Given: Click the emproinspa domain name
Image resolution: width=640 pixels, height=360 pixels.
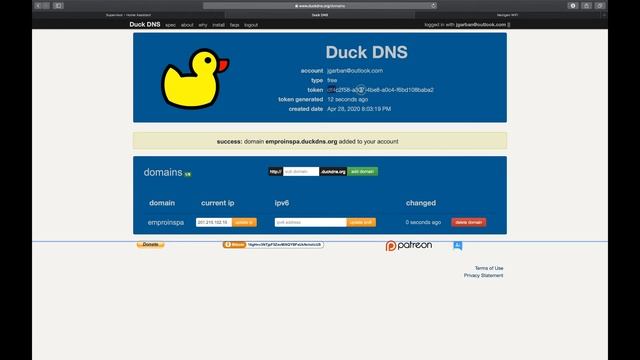Looking at the screenshot, I should click(166, 222).
